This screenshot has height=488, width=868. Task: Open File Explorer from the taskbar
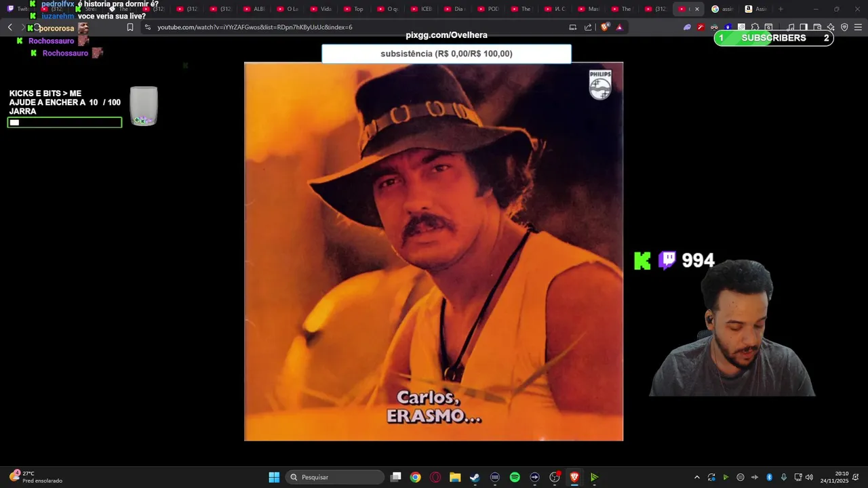[x=455, y=477]
